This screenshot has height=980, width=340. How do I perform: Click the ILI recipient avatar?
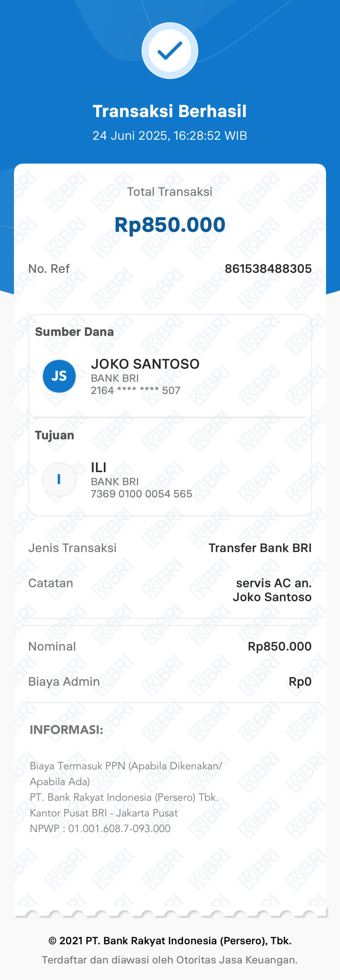[x=59, y=479]
